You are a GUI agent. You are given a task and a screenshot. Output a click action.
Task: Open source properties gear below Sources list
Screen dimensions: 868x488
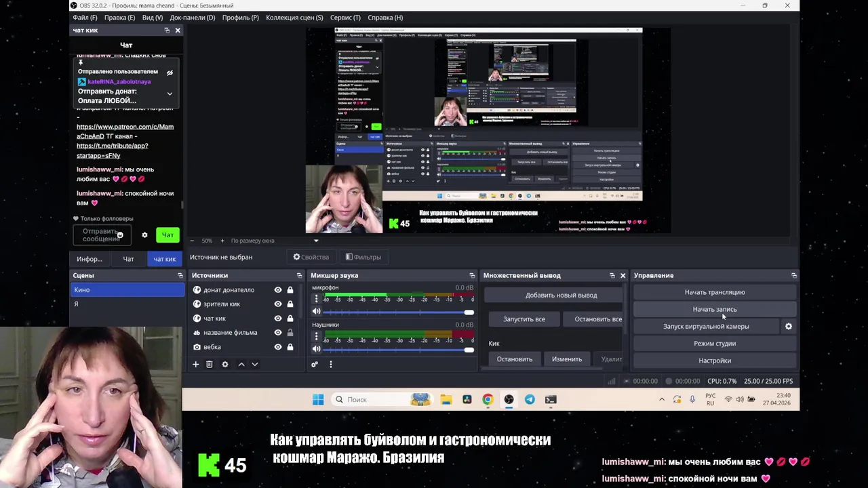tap(225, 364)
